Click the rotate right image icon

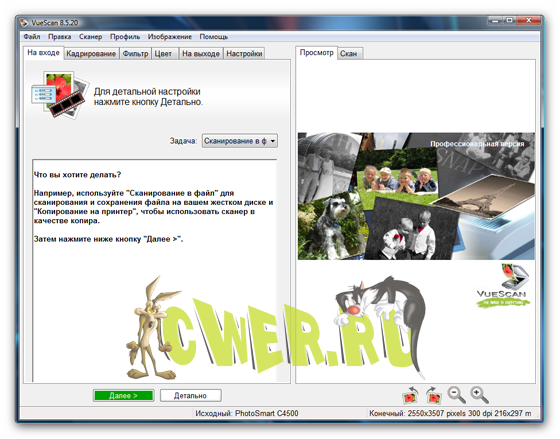[x=434, y=395]
